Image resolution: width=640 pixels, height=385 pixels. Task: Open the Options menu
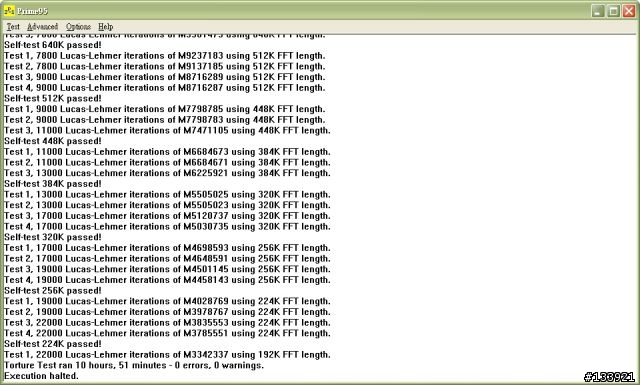(x=78, y=27)
